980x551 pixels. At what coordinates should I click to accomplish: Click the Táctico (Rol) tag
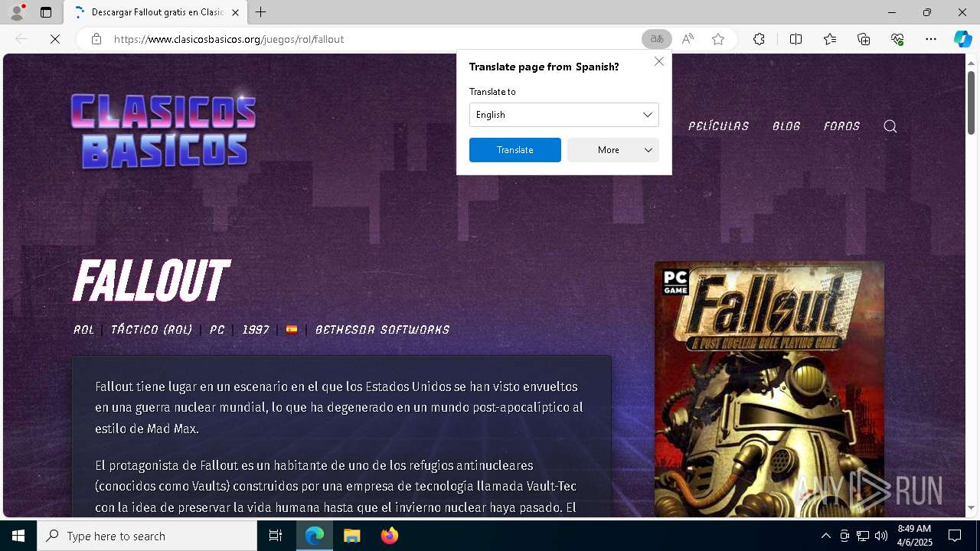coord(152,330)
